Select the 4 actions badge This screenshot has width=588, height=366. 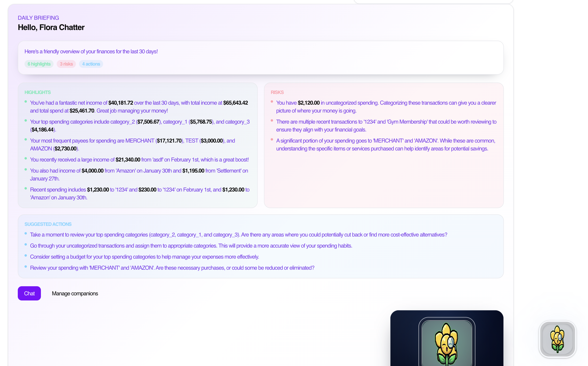coord(91,64)
